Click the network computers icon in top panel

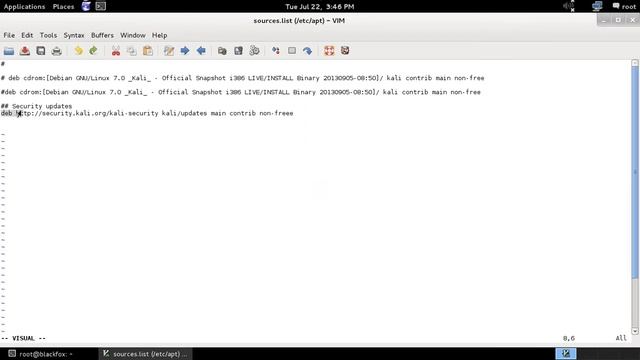(597, 6)
